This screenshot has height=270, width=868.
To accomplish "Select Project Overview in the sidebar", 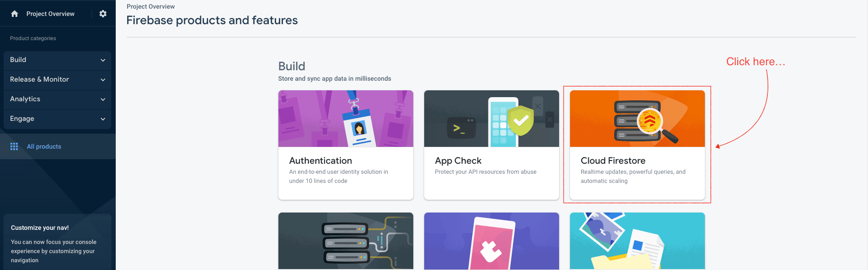I will (x=50, y=14).
